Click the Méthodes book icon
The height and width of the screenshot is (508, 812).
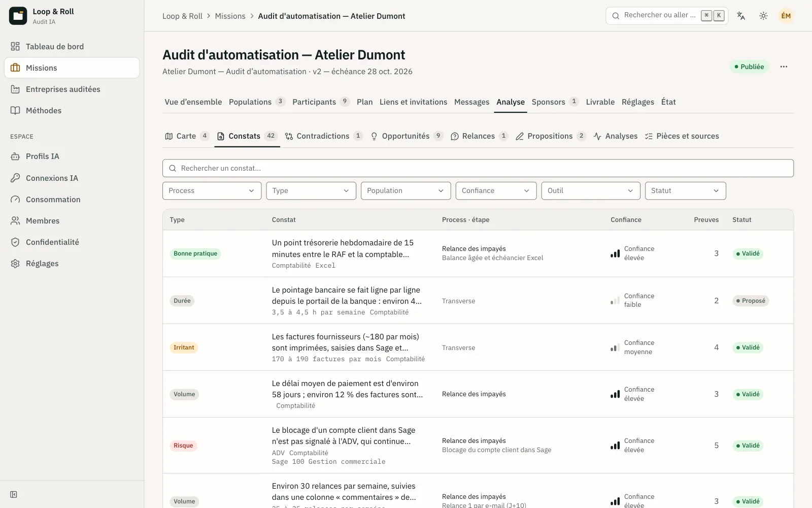15,110
